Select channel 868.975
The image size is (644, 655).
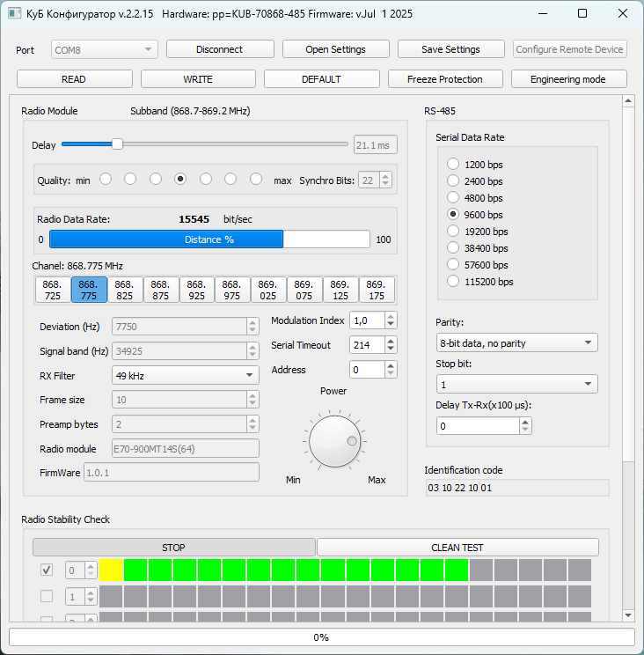[x=232, y=290]
